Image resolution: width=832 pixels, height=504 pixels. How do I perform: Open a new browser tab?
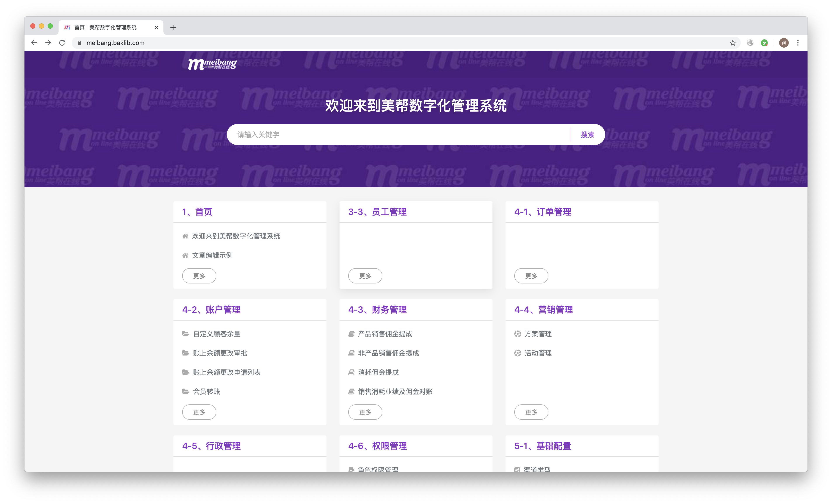click(173, 27)
